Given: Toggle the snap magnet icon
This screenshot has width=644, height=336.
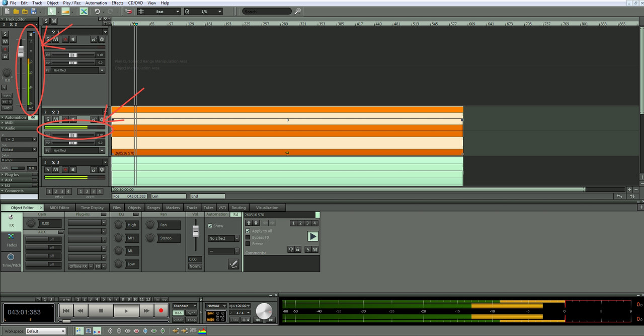Looking at the screenshot, I should point(129,11).
